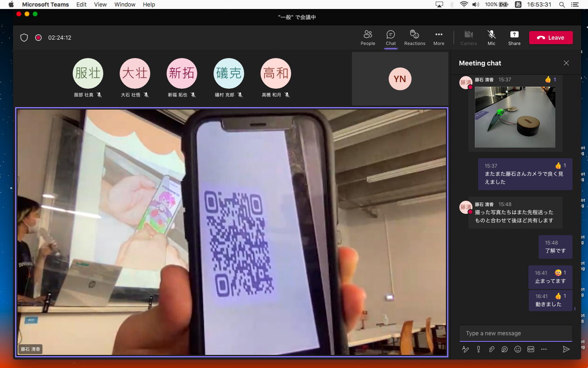Open the View menu
588x368 pixels.
click(100, 4)
